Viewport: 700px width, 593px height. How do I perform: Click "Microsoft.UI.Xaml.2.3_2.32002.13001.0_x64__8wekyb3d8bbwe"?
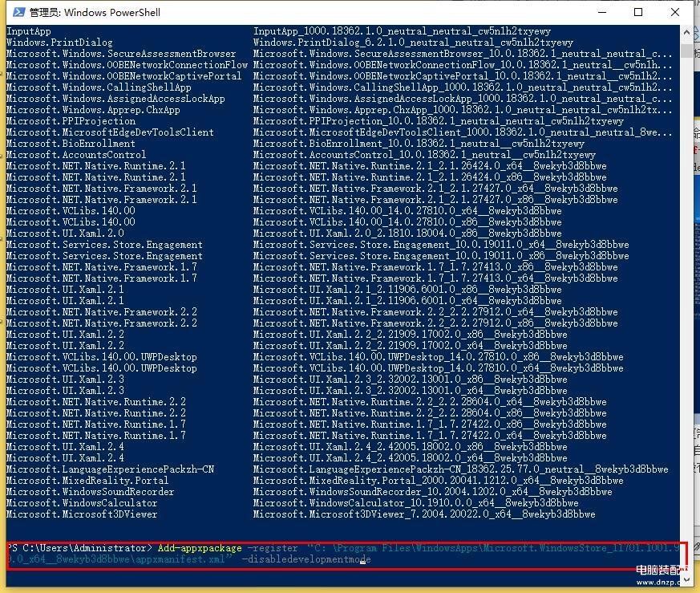(x=411, y=391)
